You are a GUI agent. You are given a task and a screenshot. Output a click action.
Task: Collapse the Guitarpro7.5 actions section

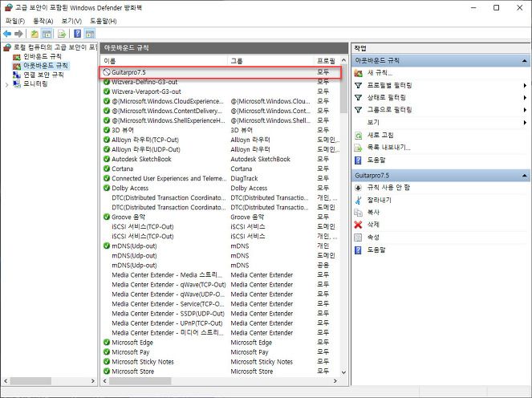(x=525, y=176)
